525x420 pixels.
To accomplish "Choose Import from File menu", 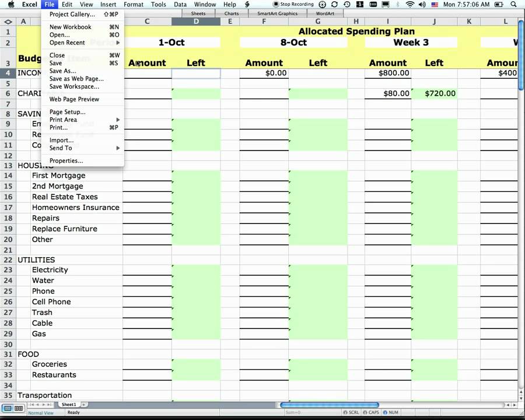I will click(82, 141).
